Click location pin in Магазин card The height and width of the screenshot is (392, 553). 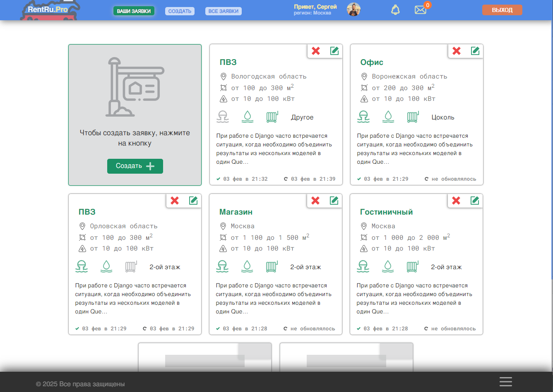coord(223,226)
